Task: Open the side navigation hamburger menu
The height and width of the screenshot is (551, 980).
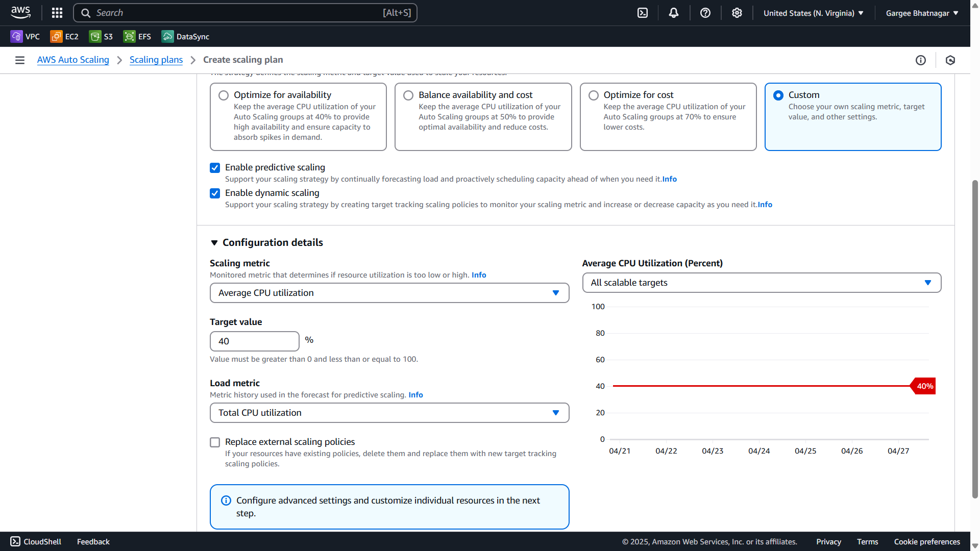Action: click(x=20, y=60)
